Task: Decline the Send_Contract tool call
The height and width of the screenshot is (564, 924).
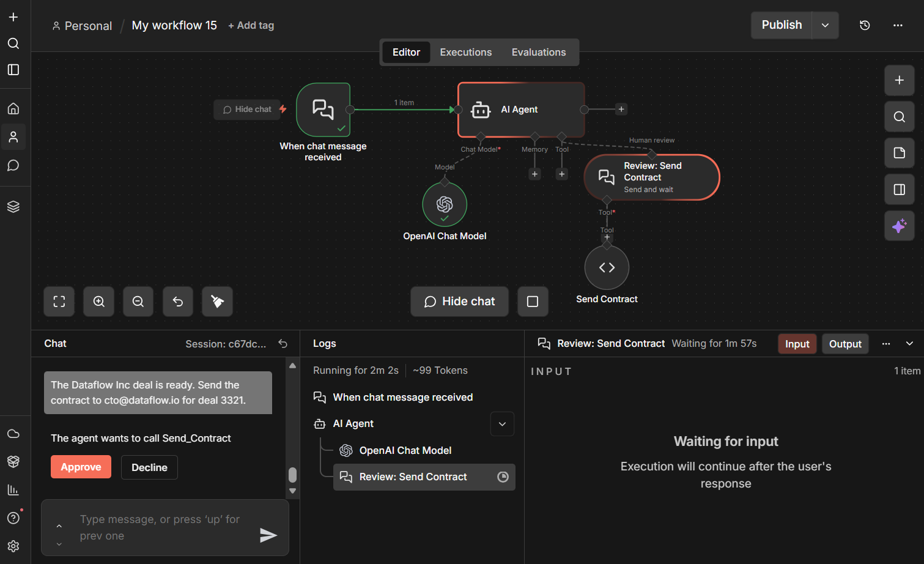Action: [149, 467]
